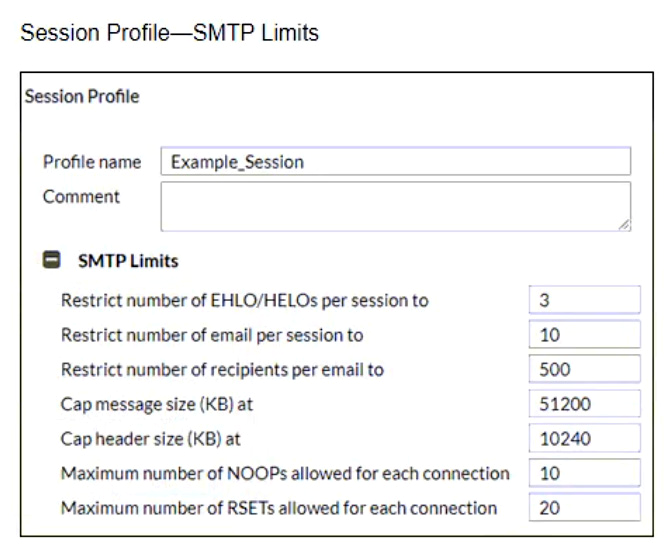Click the recipients per email field
Image resolution: width=668 pixels, height=555 pixels.
584,369
